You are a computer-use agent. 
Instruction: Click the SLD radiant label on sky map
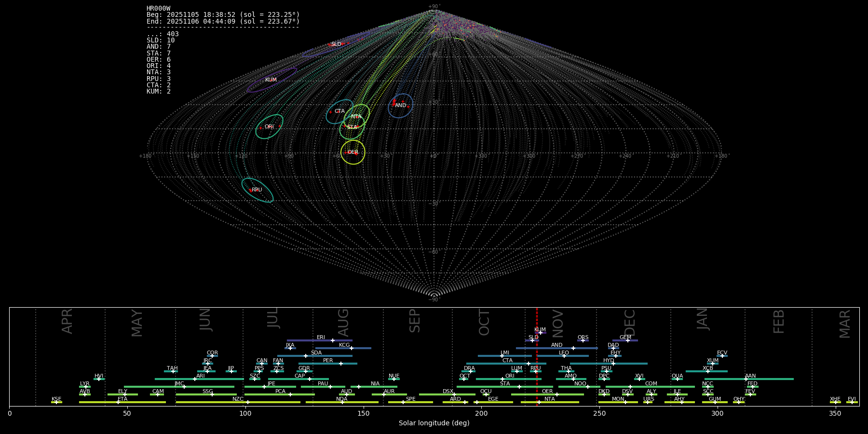[x=336, y=44]
